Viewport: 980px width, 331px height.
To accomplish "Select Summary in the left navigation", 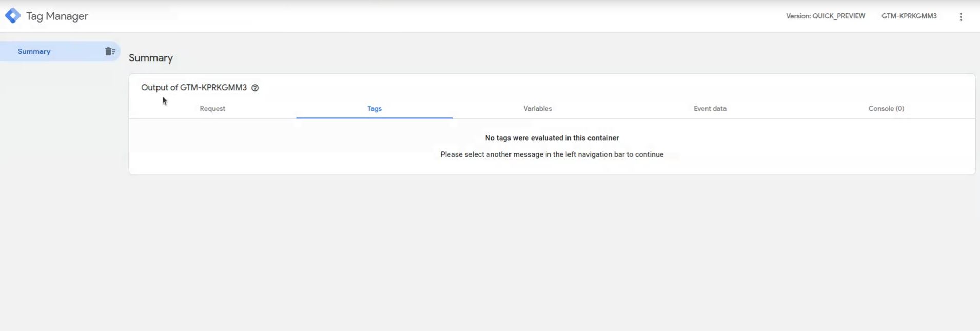I will click(34, 51).
